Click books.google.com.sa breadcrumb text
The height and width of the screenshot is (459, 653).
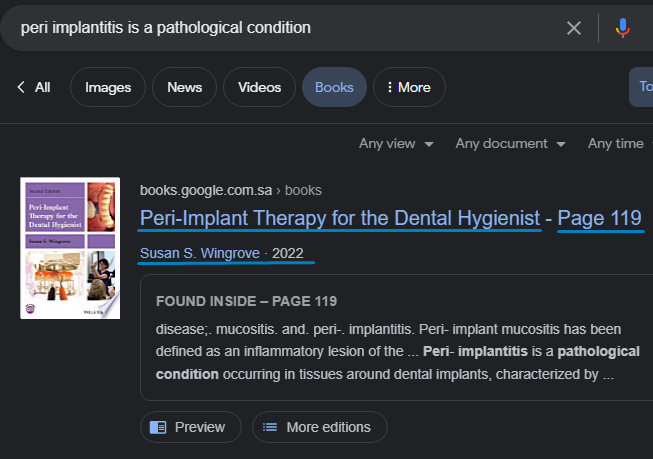click(206, 190)
